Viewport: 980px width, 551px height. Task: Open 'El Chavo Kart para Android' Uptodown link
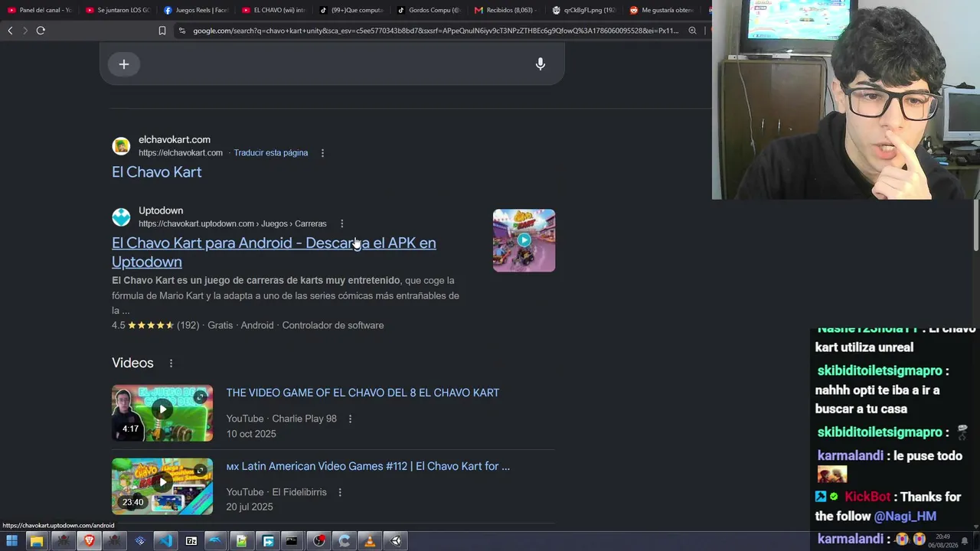[274, 252]
